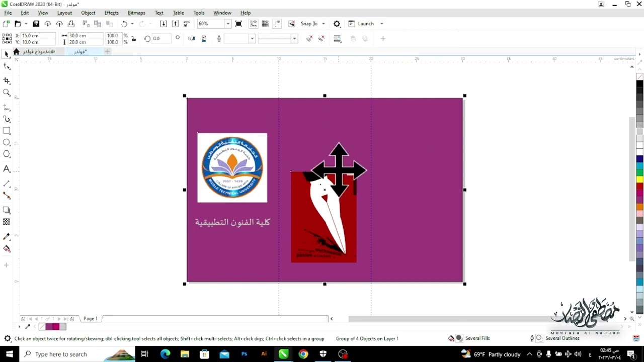Expand the Launch dropdown

click(x=381, y=24)
